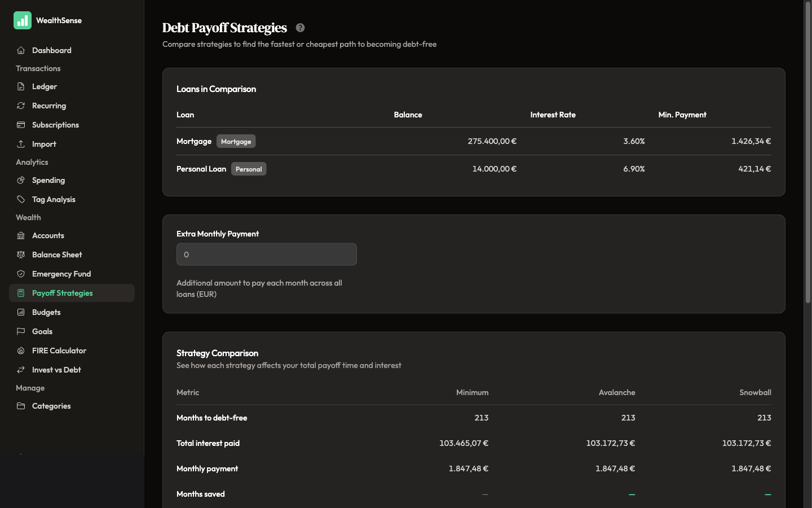
Task: Click the Min. Payment column header
Action: (682, 115)
